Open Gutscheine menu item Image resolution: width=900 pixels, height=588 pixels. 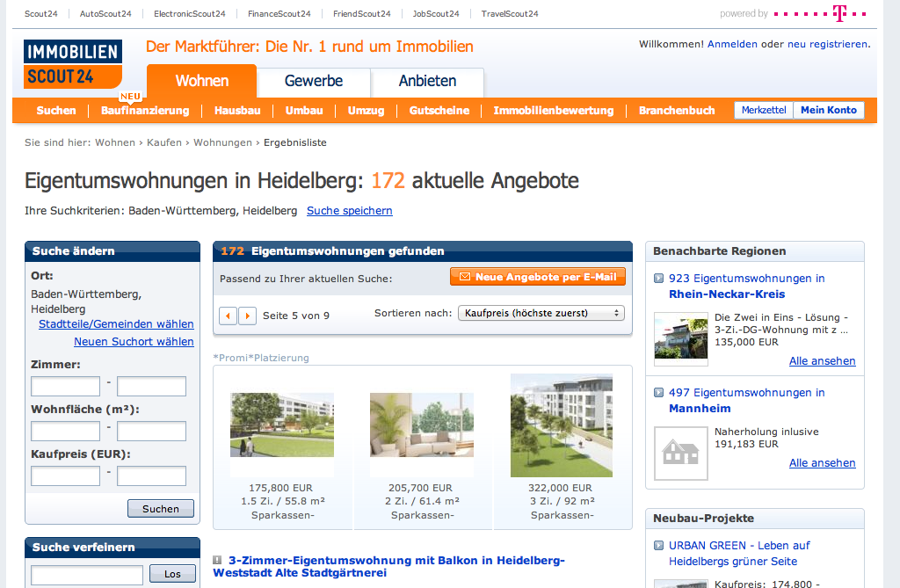coord(439,110)
